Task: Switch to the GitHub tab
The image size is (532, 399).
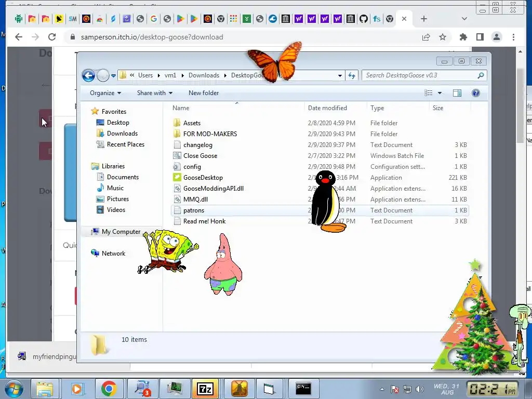Action: [364, 19]
